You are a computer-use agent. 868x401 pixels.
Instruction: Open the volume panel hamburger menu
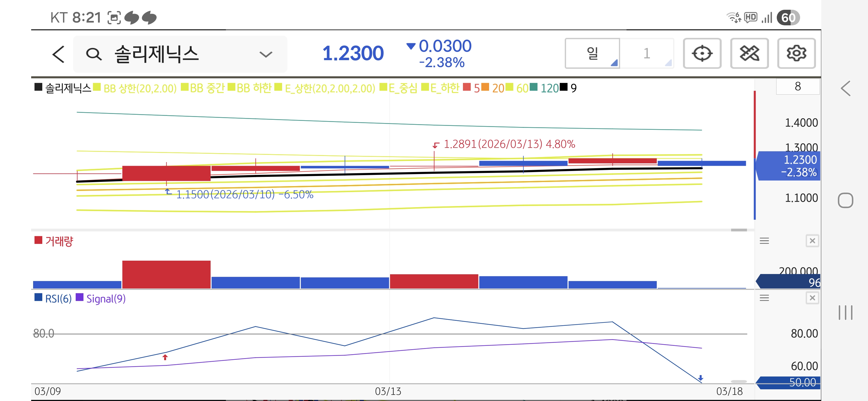coord(764,241)
